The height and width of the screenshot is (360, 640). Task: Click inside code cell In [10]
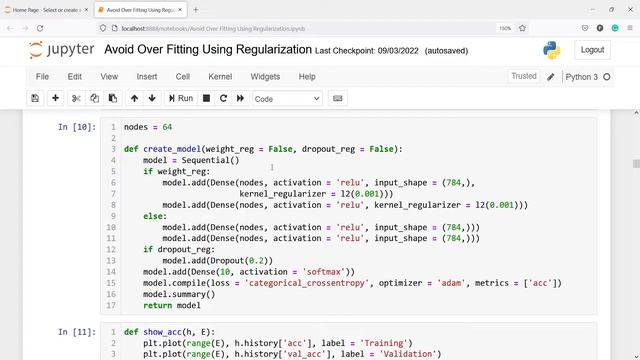pyautogui.click(x=349, y=216)
